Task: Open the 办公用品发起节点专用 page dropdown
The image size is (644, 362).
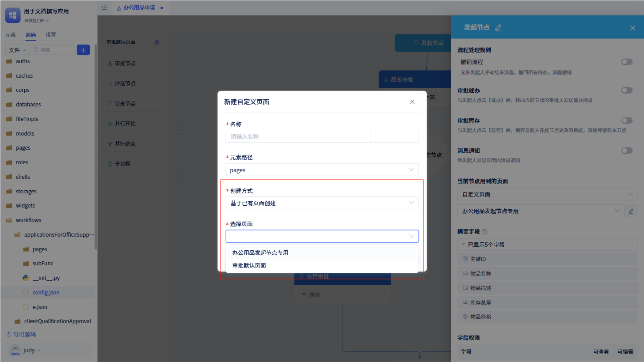Action: pyautogui.click(x=541, y=211)
